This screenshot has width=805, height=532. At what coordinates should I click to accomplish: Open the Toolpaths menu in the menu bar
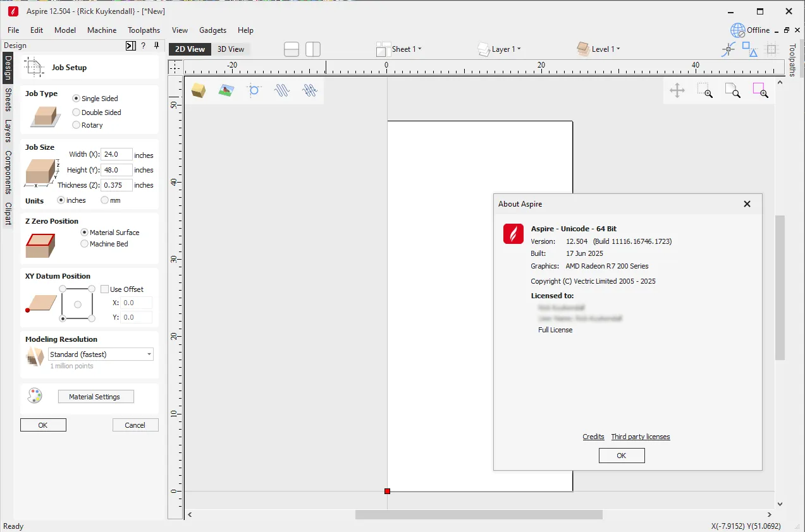coord(144,30)
